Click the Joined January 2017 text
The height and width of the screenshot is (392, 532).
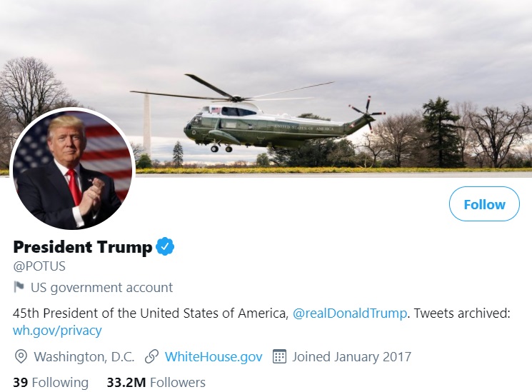(x=351, y=356)
